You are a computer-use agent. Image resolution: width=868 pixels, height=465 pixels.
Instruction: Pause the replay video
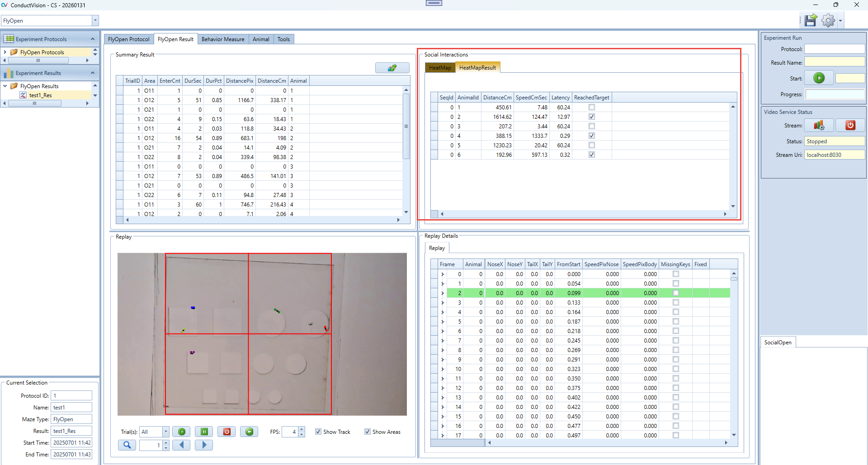[x=204, y=432]
